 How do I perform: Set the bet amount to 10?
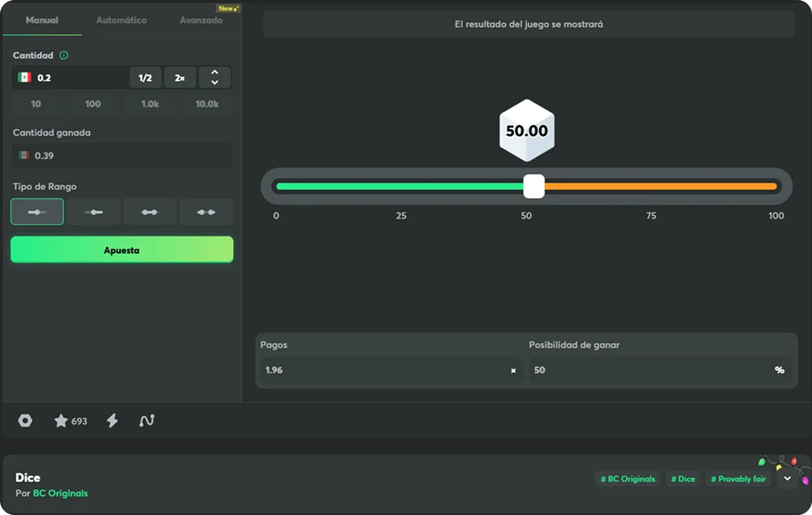coord(36,104)
